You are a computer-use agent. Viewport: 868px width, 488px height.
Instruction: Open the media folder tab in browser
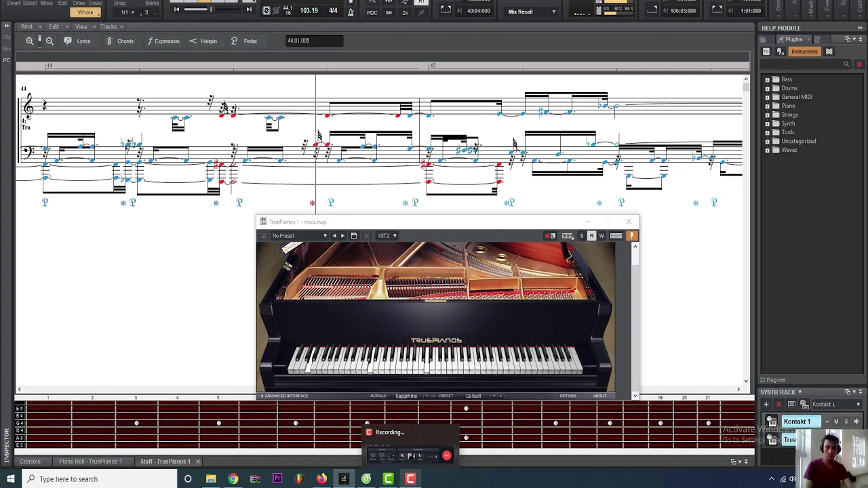coord(763,39)
